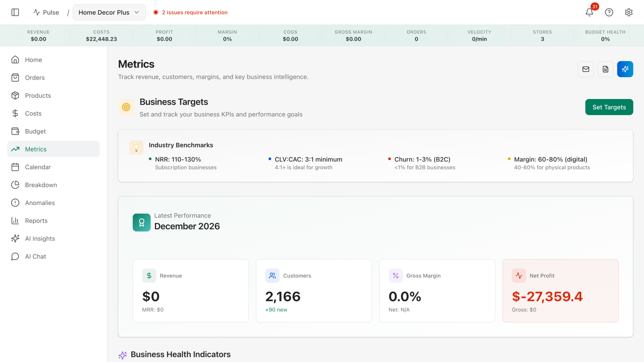Viewport: 644px width, 362px height.
Task: Navigate to the Anomalies section
Action: pyautogui.click(x=40, y=203)
